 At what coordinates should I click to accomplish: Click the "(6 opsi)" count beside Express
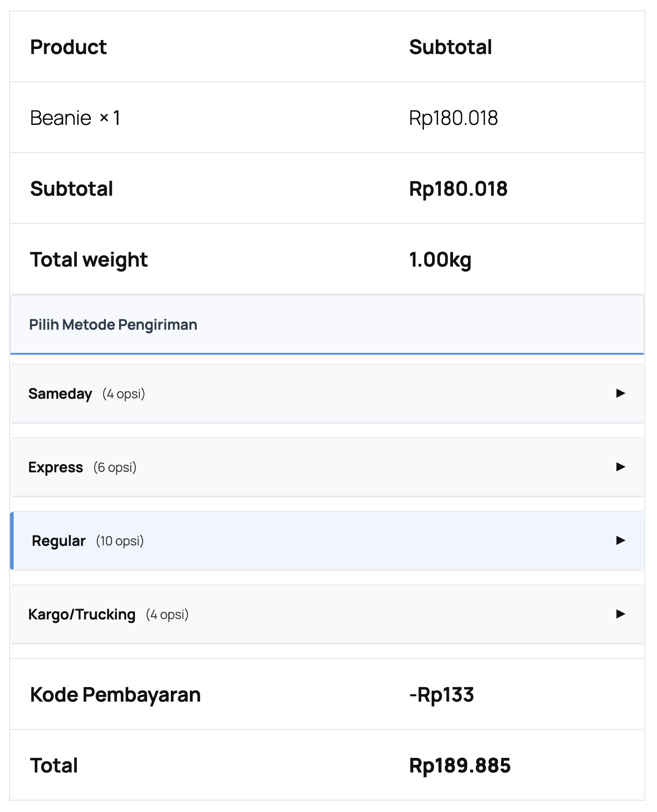(115, 467)
